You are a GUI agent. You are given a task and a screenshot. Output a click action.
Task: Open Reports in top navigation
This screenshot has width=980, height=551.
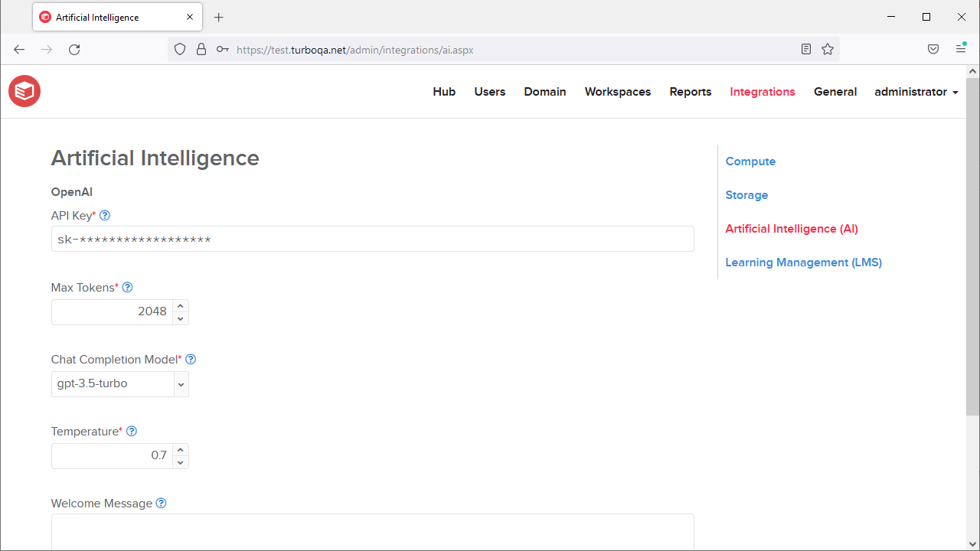click(x=691, y=92)
